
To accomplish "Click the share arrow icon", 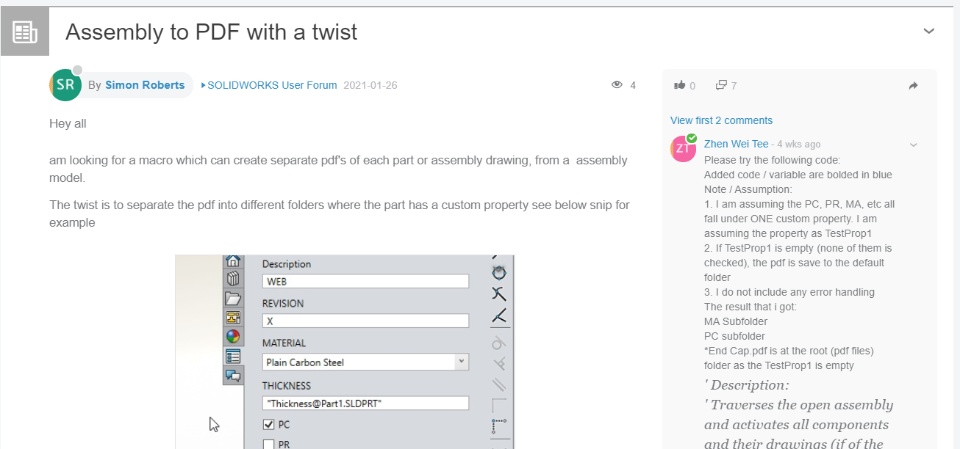I will pos(913,86).
